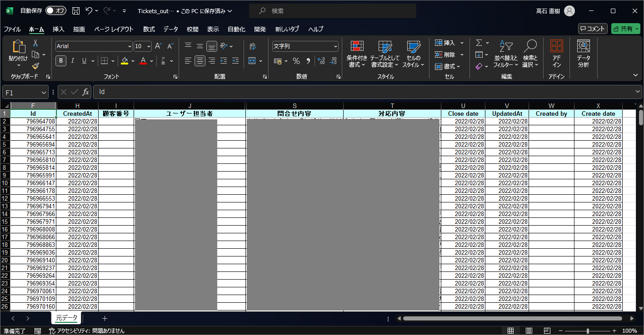Switch to the Review ribbon tab

point(193,29)
